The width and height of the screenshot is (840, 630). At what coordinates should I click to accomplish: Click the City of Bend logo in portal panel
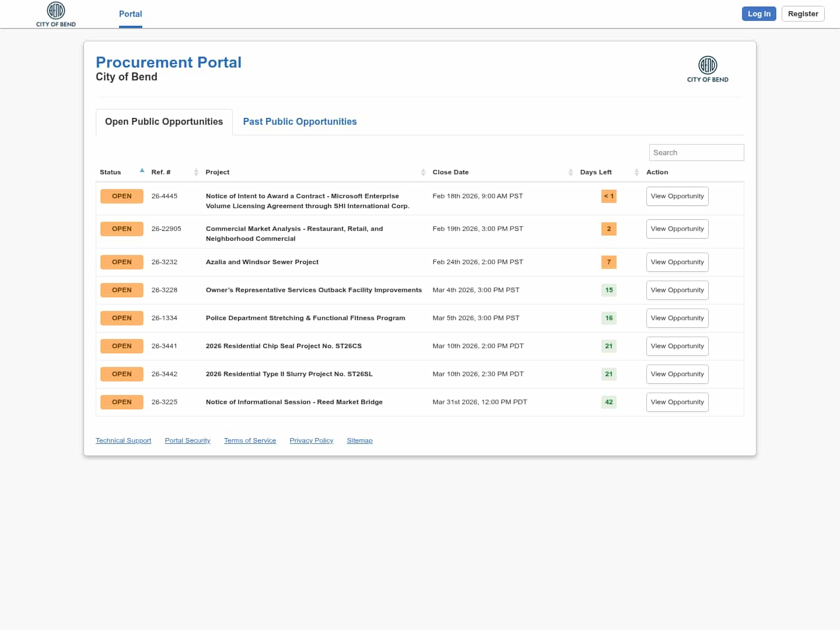point(708,69)
